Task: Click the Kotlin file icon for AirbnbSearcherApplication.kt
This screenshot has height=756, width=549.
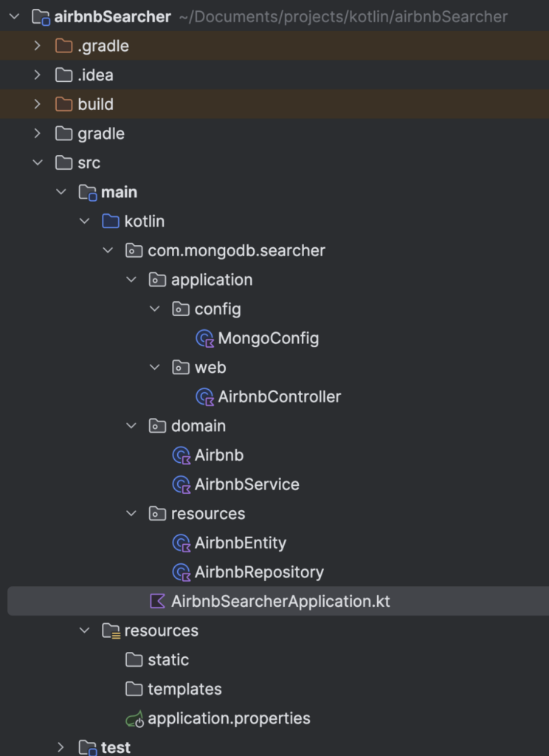Action: click(x=157, y=602)
